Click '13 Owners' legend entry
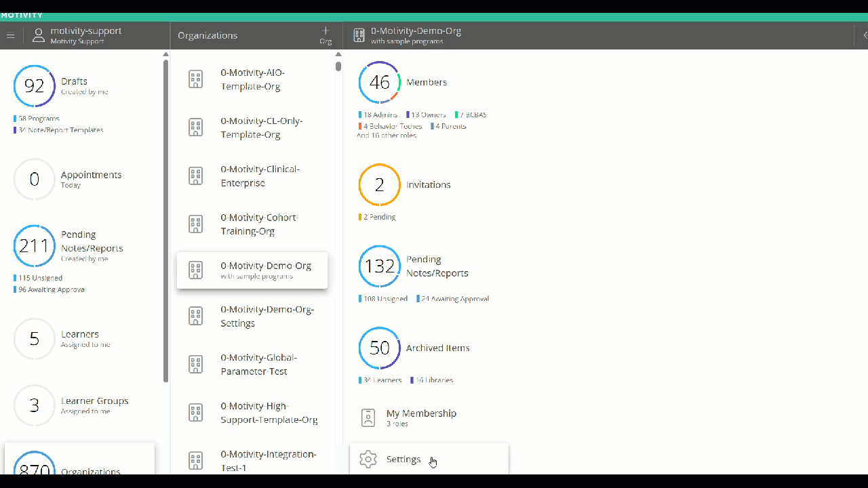 427,115
